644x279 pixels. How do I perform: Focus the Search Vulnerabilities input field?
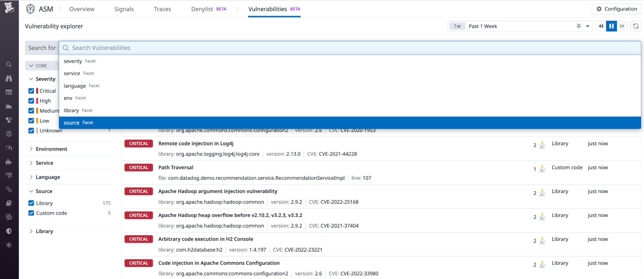pos(350,48)
